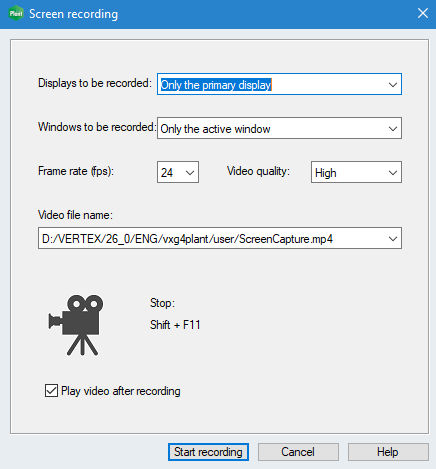Click the Shift + F11 stop shortcut text
Viewport: 436px width, 469px height.
tap(175, 325)
